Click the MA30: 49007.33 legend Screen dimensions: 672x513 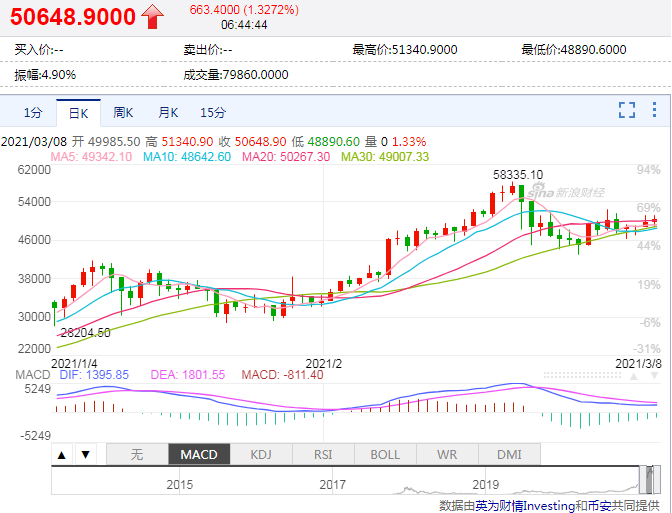[385, 157]
